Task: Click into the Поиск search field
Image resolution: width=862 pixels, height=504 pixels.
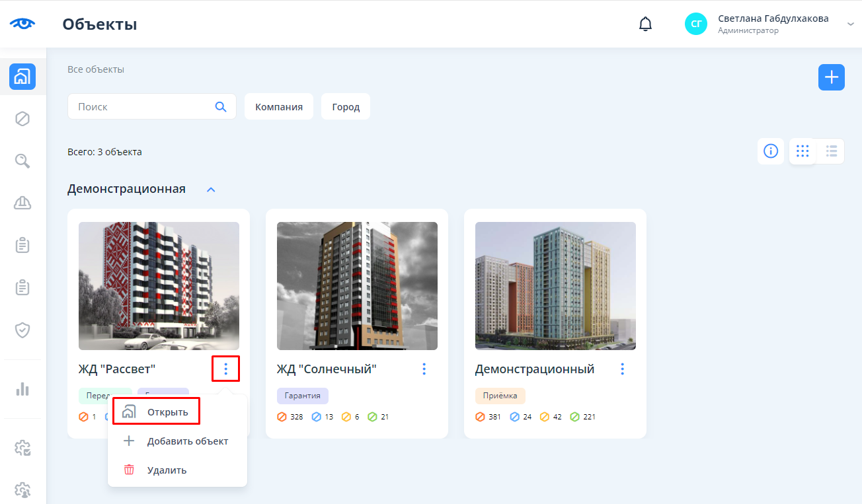Action: pyautogui.click(x=142, y=107)
